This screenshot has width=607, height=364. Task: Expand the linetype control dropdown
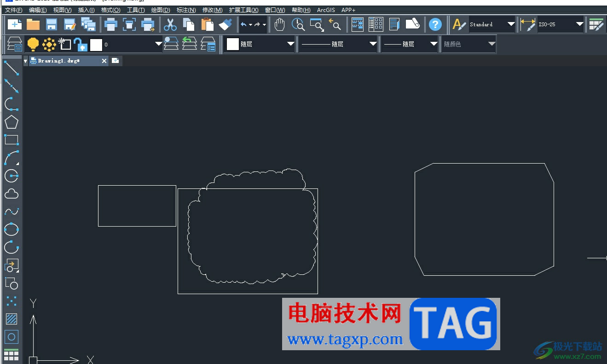373,44
